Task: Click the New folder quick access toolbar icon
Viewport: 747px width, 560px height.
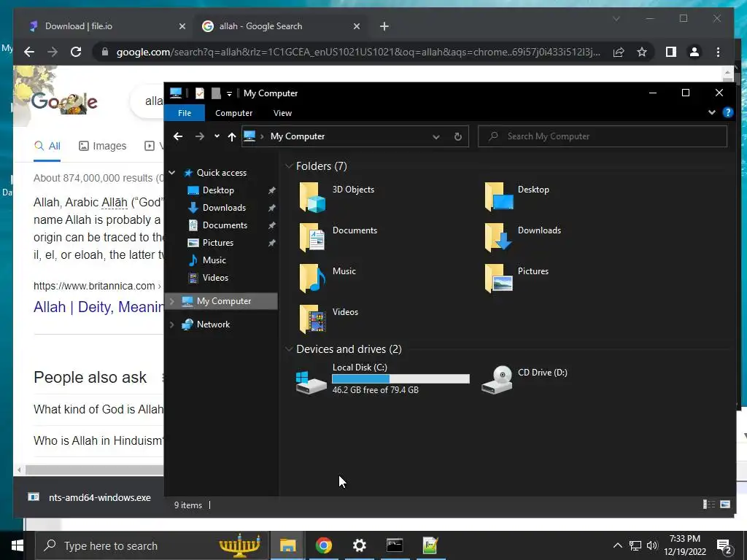Action: (x=216, y=93)
